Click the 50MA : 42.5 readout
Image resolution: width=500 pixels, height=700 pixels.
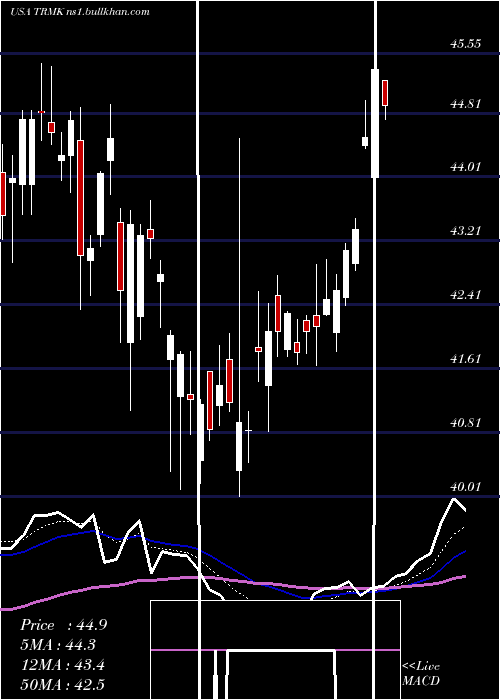(63, 684)
